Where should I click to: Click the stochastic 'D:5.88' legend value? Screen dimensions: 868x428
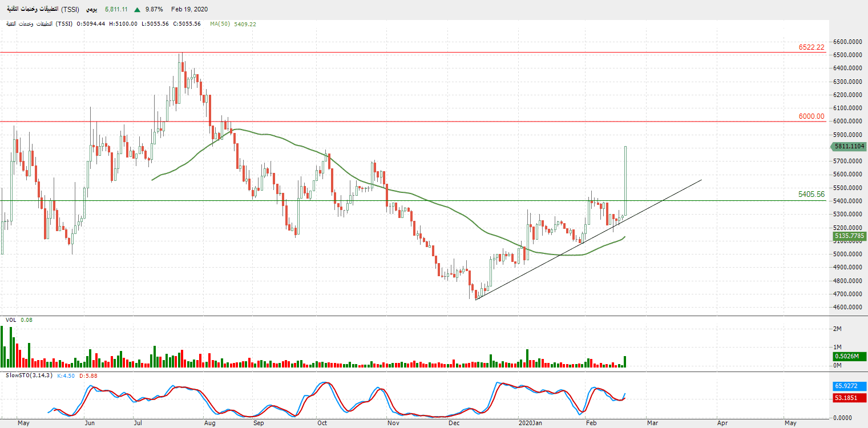click(x=88, y=375)
